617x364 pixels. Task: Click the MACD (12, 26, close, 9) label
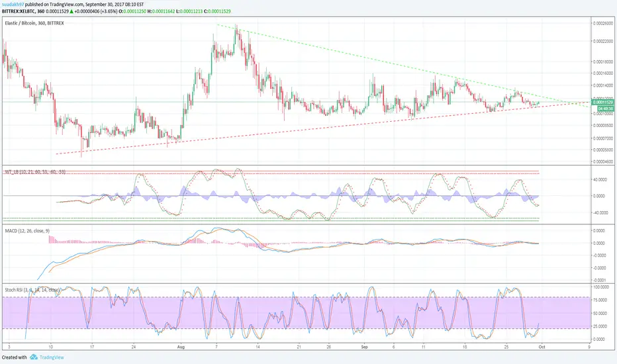tap(27, 230)
